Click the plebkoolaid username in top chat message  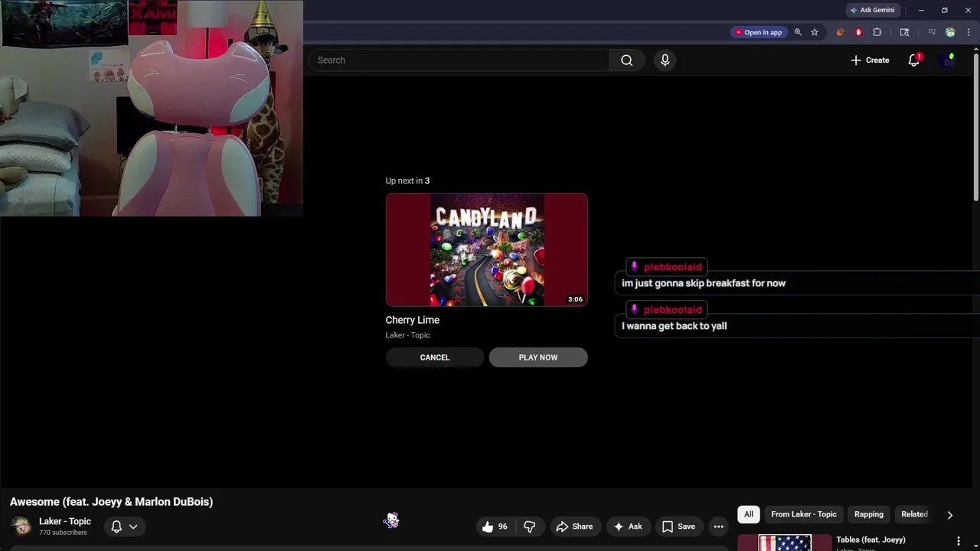(672, 267)
